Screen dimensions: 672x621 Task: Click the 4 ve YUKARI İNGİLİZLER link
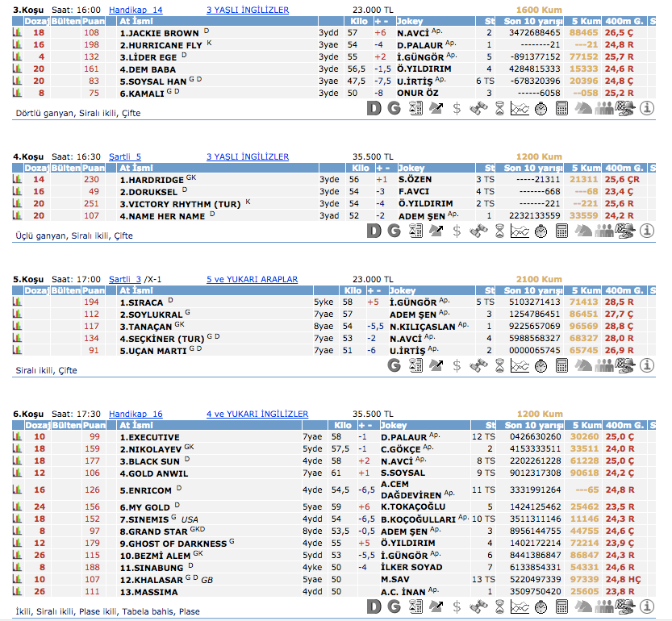click(x=257, y=414)
